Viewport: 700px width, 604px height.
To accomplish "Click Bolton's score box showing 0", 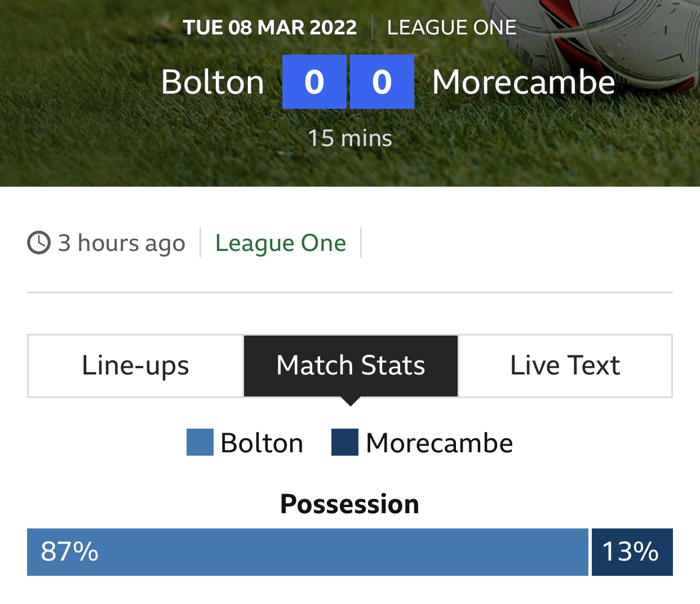I will click(314, 82).
